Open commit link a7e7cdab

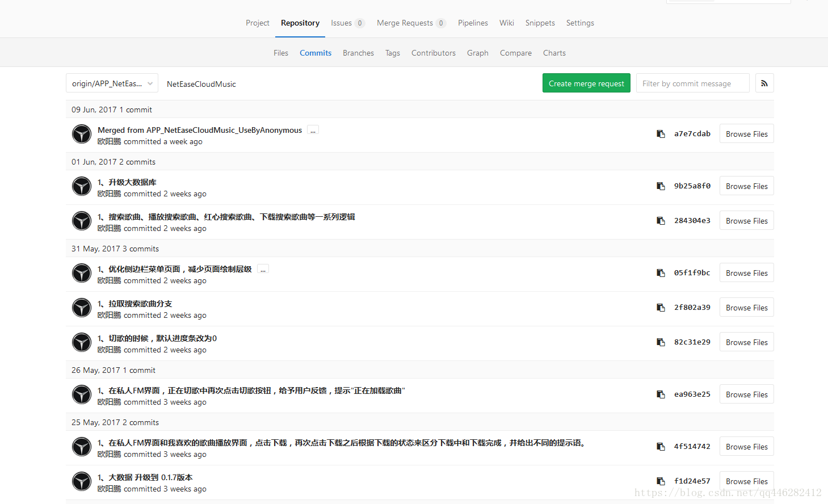[692, 134]
